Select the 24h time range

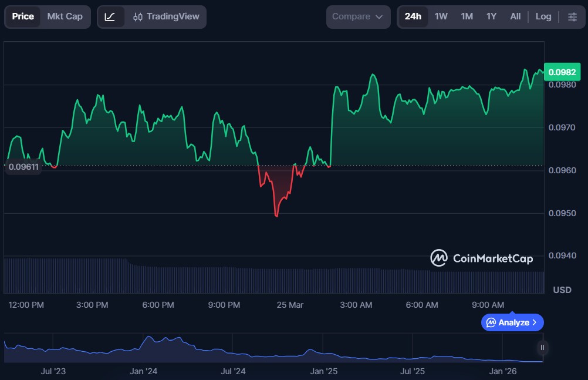(413, 17)
